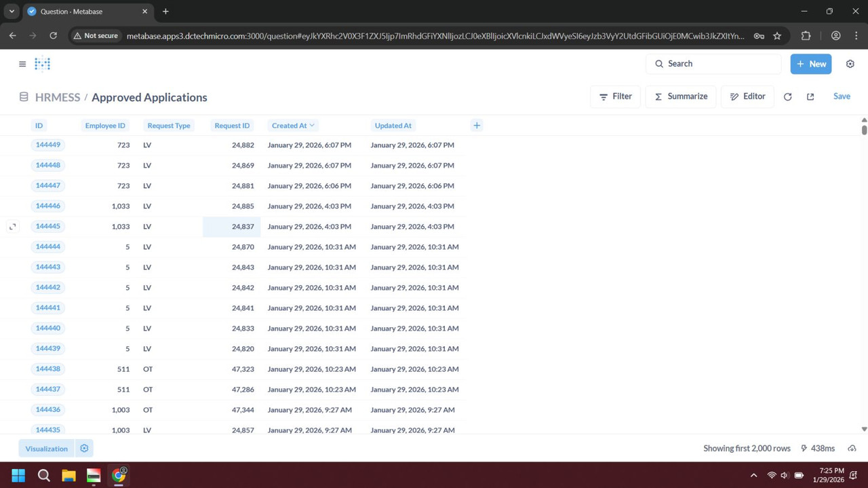The image size is (868, 488).
Task: Open record ID 144449
Action: [x=48, y=145]
